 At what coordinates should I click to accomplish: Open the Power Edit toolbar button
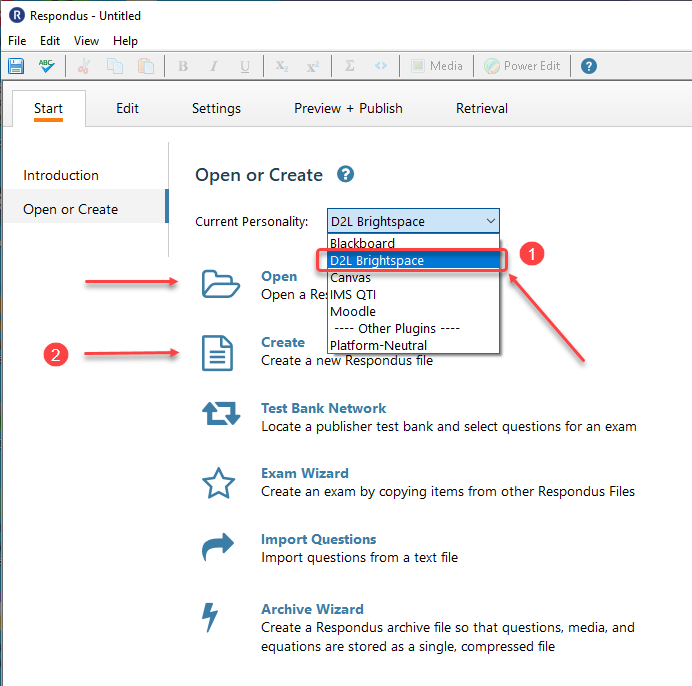[522, 66]
